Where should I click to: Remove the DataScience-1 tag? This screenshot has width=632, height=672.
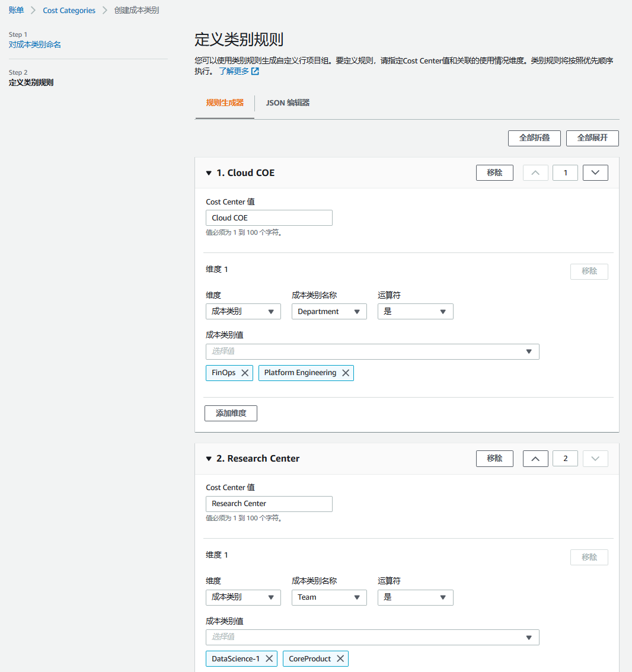coord(269,658)
